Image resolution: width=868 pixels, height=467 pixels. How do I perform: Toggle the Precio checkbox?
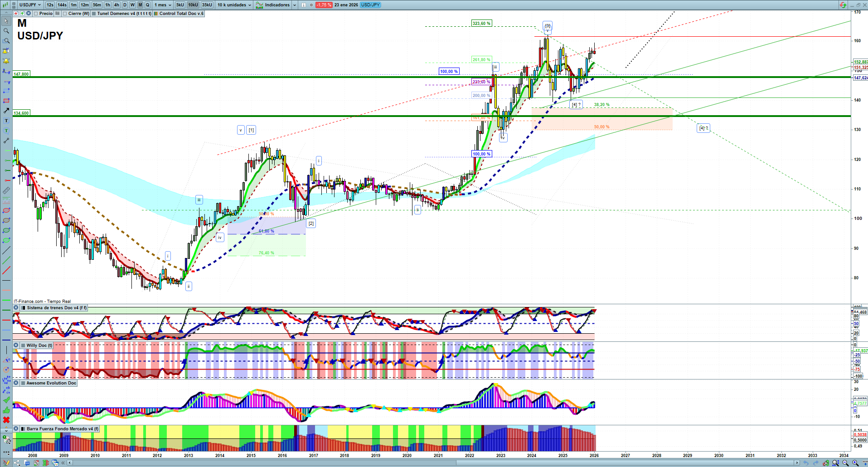(36, 14)
